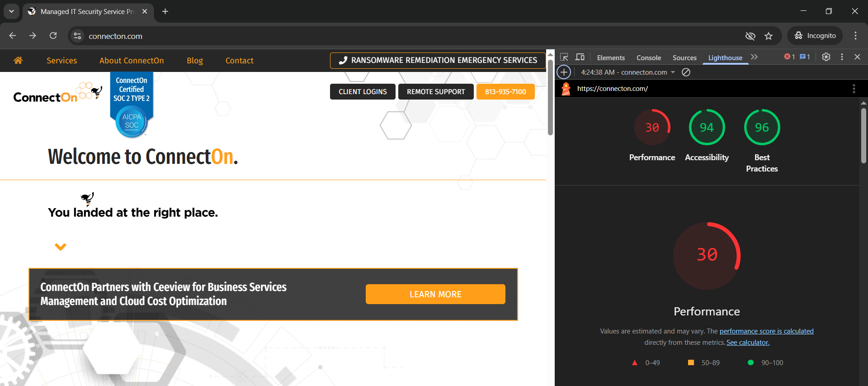
Task: Jump to Performance via the 30 gauge
Action: coord(652,128)
